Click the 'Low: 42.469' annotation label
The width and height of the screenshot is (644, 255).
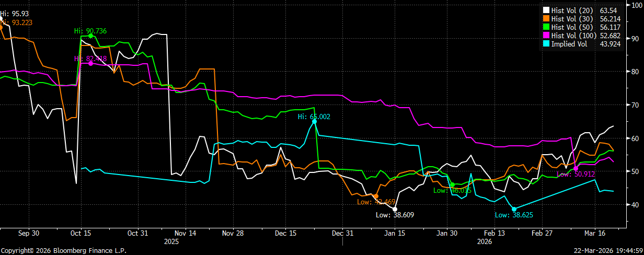click(375, 202)
